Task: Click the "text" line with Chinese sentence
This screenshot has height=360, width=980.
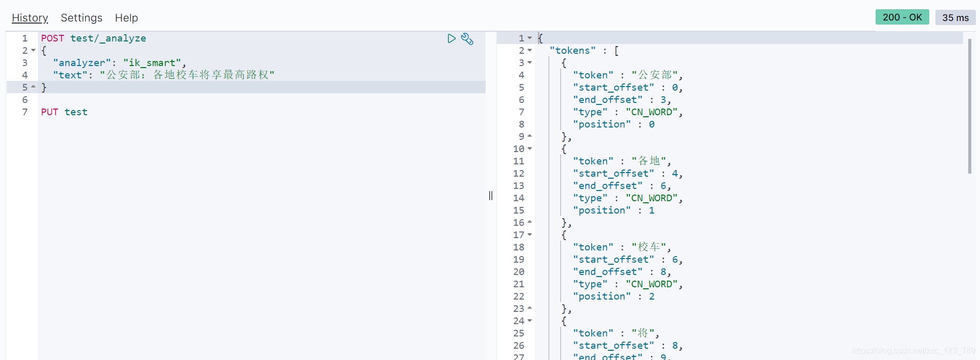Action: coord(164,75)
